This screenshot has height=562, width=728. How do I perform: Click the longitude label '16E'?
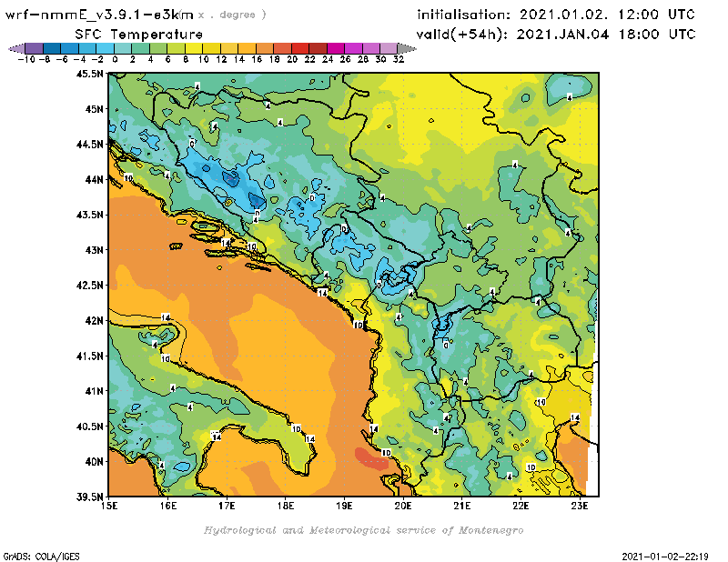(x=168, y=506)
